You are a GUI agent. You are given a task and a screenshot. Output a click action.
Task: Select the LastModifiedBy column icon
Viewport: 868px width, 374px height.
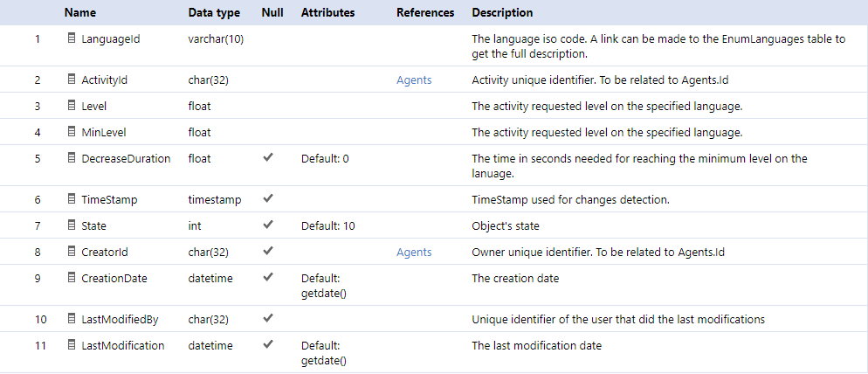click(x=71, y=319)
